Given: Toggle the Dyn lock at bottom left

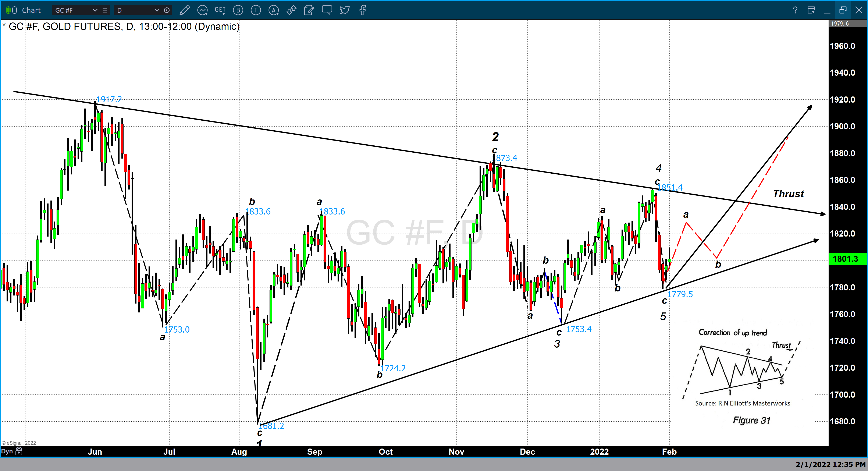Looking at the screenshot, I should pos(19,451).
